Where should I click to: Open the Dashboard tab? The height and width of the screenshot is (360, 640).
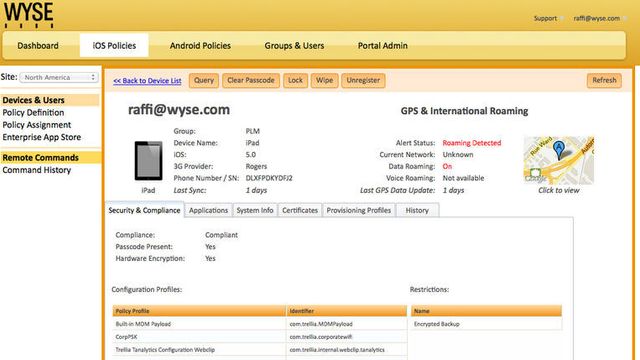click(38, 46)
